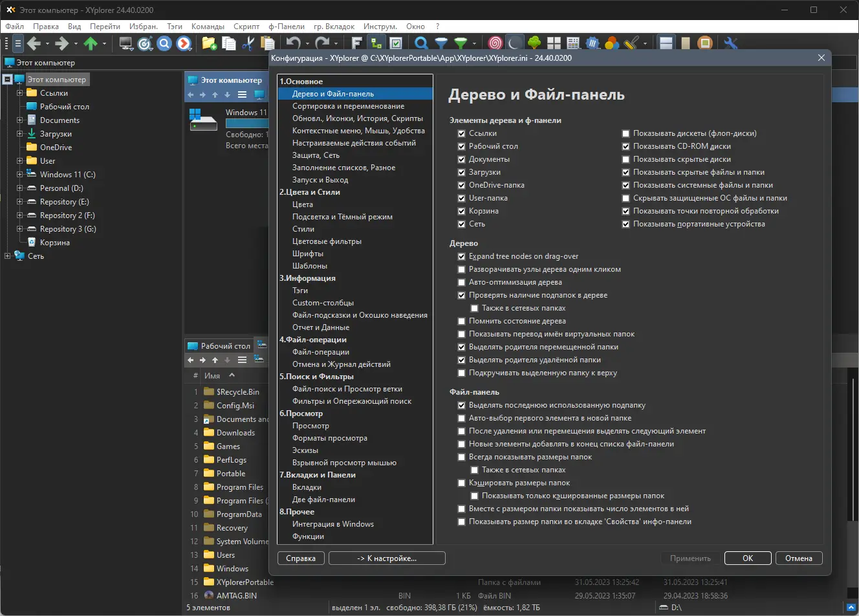859x616 pixels.
Task: Open Сортировка и переименование settings category
Action: (348, 106)
